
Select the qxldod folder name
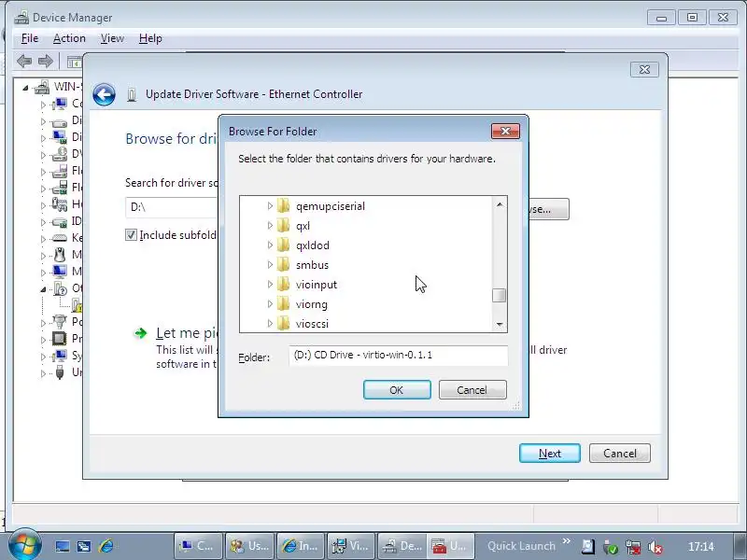coord(313,245)
